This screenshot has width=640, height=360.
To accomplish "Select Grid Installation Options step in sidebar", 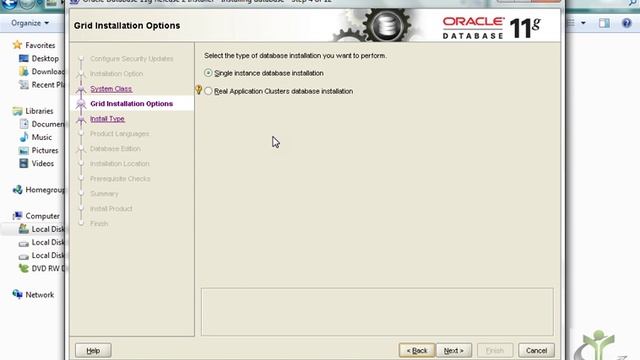I will [x=131, y=104].
